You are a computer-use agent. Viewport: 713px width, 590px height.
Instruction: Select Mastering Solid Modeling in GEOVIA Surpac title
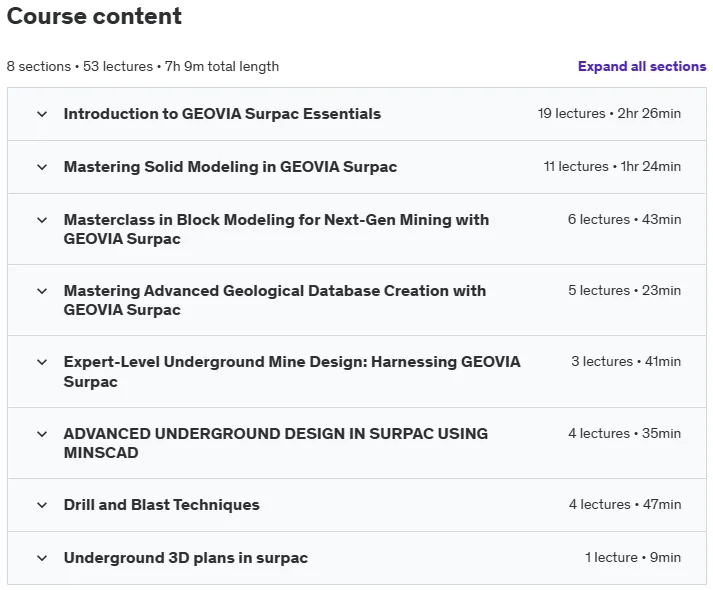pyautogui.click(x=230, y=167)
